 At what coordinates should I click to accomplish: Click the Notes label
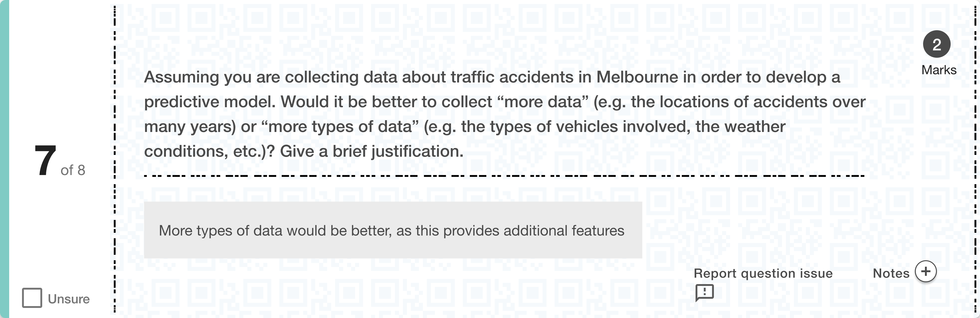891,274
